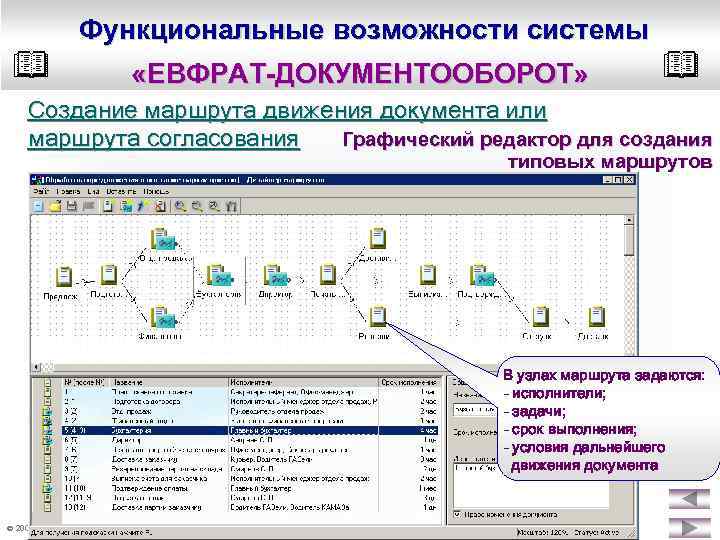Click the zoom out magnifier icon
The height and width of the screenshot is (540, 720).
tap(197, 206)
